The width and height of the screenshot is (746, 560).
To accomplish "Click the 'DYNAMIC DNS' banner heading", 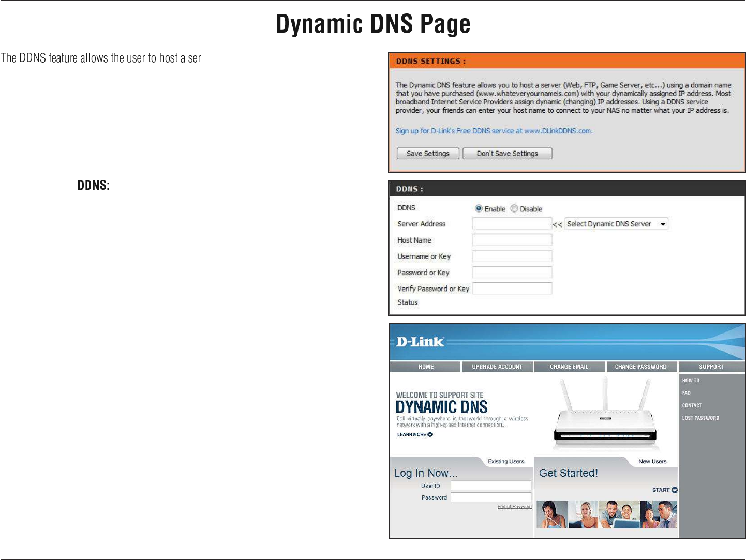I will [442, 407].
